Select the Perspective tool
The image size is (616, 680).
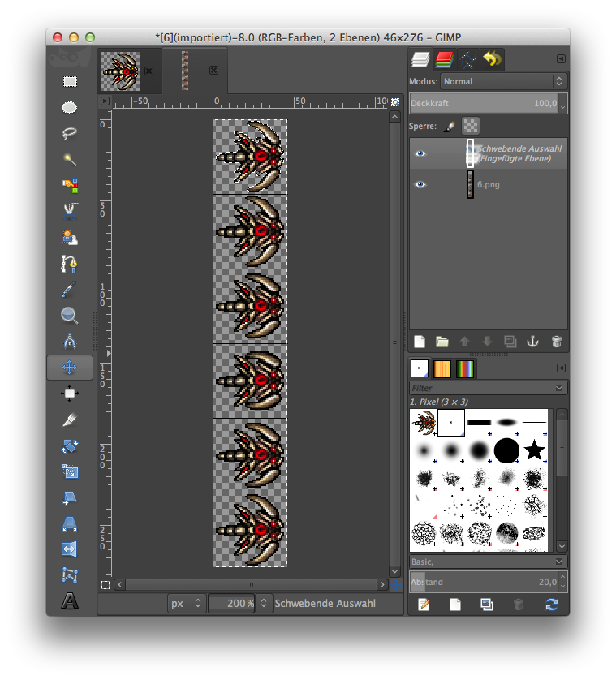[70, 524]
